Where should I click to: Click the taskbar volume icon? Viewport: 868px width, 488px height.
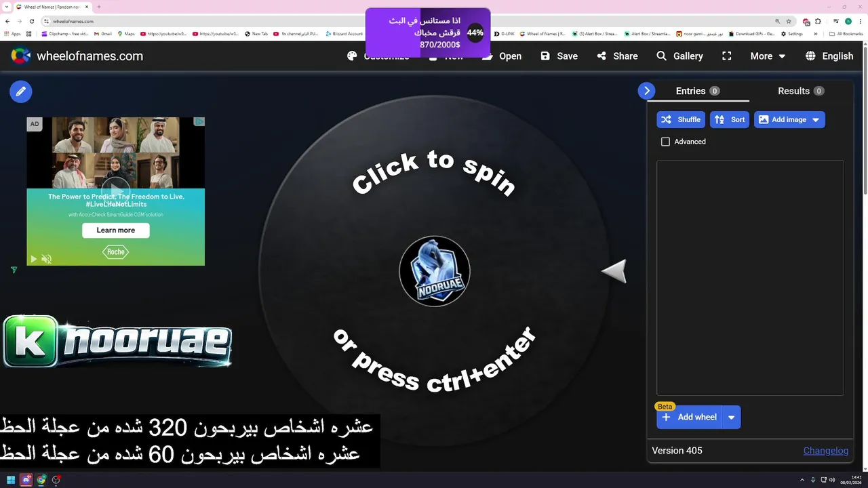coord(831,480)
